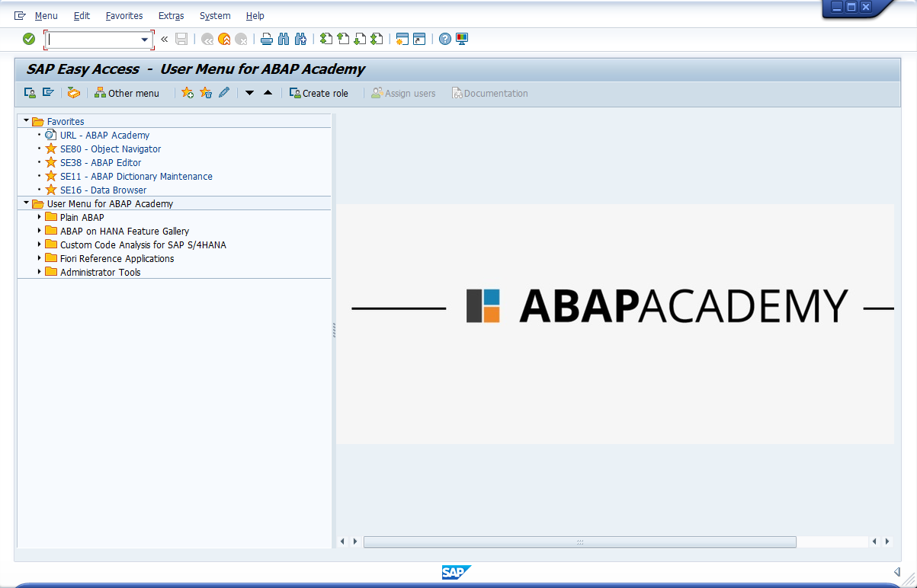Expand the Fiori Reference Applications folder
Viewport: 917px width, 588px height.
[x=40, y=258]
